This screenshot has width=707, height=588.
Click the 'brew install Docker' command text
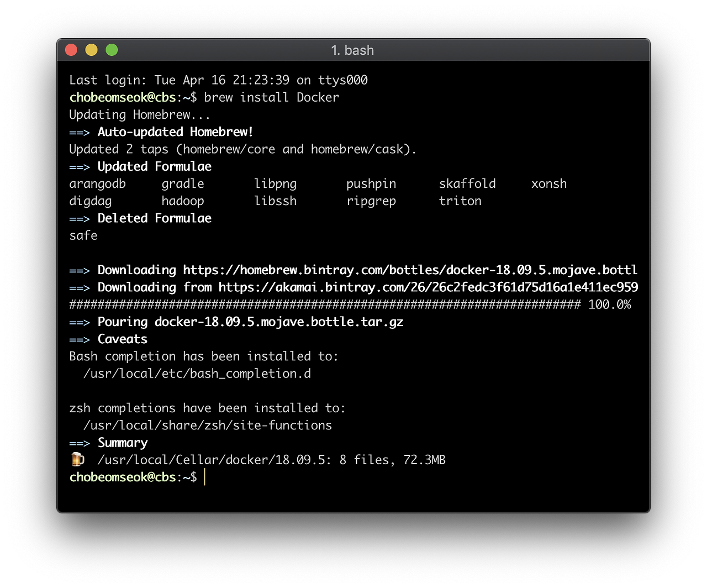[271, 97]
